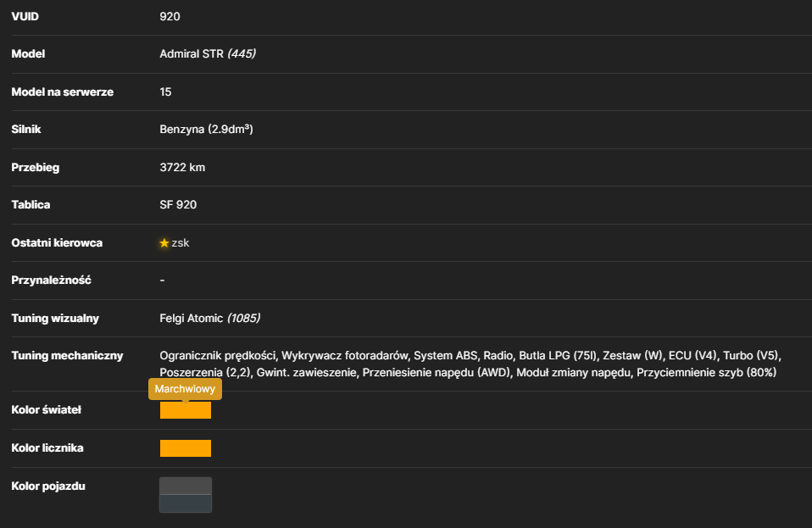Click the Marchwiowy color tooltip
The height and width of the screenshot is (528, 812).
pyautogui.click(x=185, y=389)
